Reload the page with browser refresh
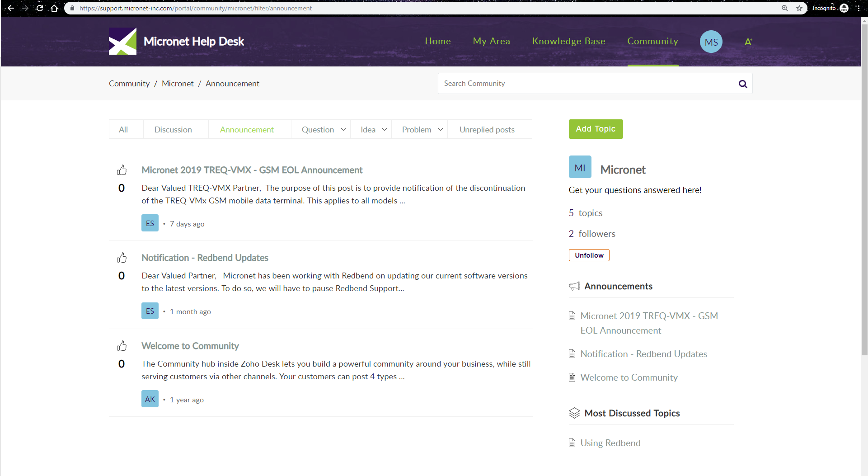This screenshot has width=868, height=476. click(x=40, y=8)
